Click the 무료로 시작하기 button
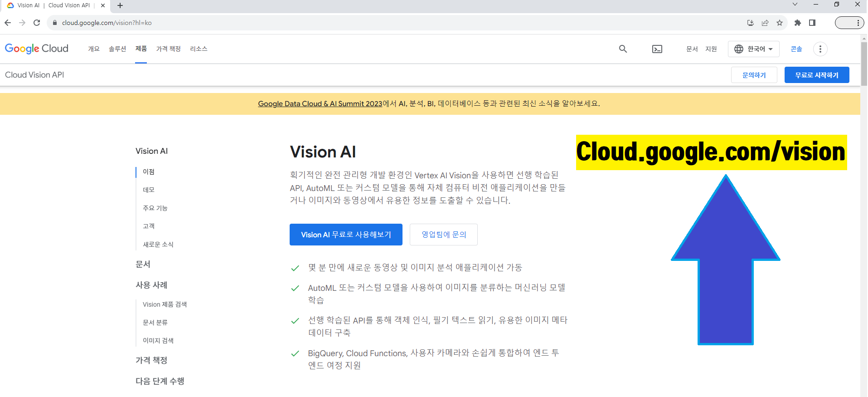Screen dimensions: 868x397 pyautogui.click(x=816, y=75)
